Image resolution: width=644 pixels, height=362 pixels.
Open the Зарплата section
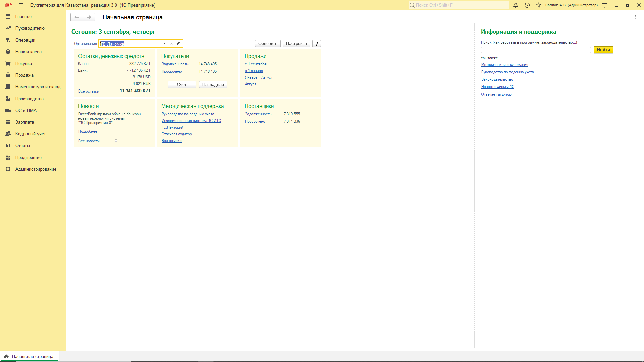pyautogui.click(x=24, y=122)
